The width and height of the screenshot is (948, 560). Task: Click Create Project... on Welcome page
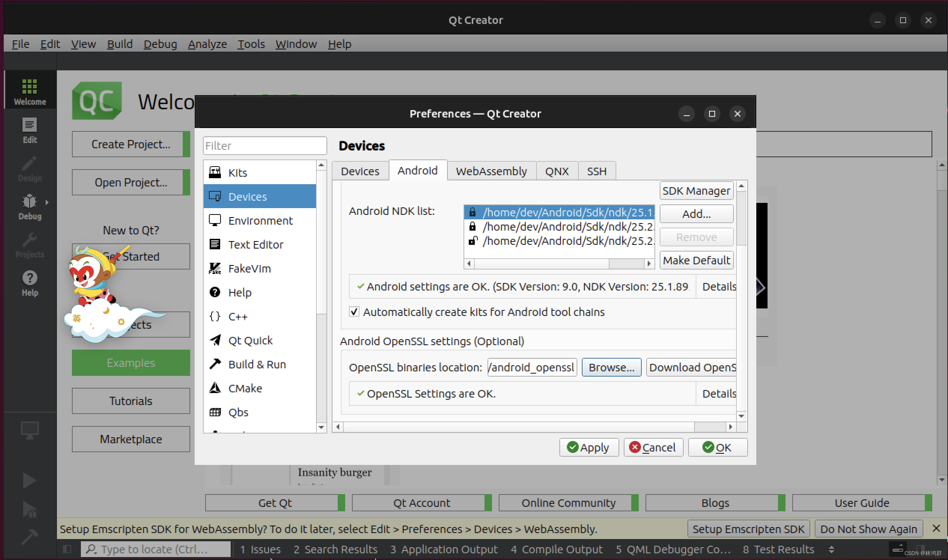(x=131, y=144)
